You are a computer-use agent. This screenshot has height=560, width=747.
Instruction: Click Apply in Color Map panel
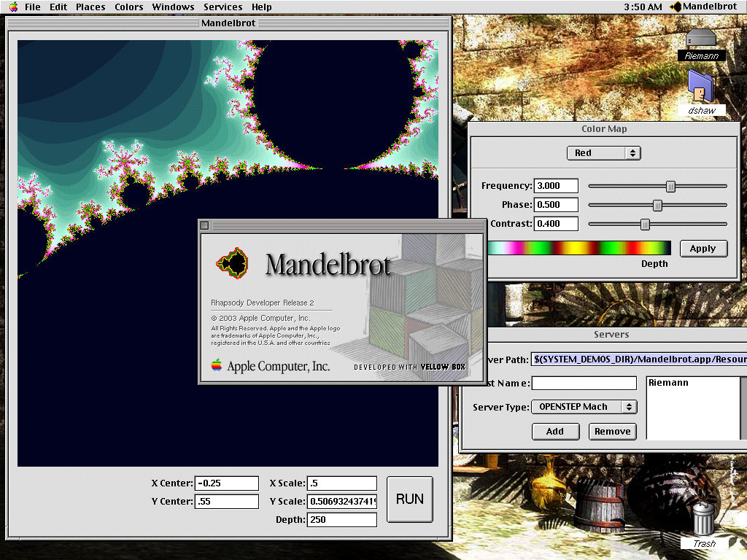[x=703, y=249]
